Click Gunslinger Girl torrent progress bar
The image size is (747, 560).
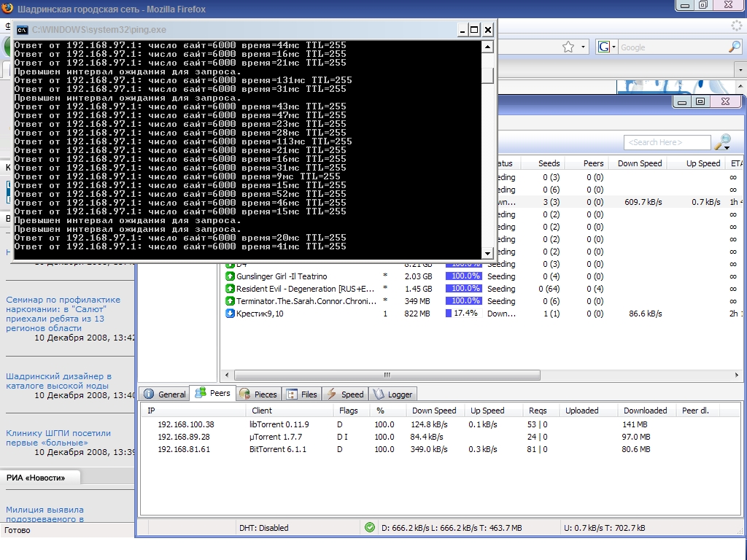click(x=463, y=276)
